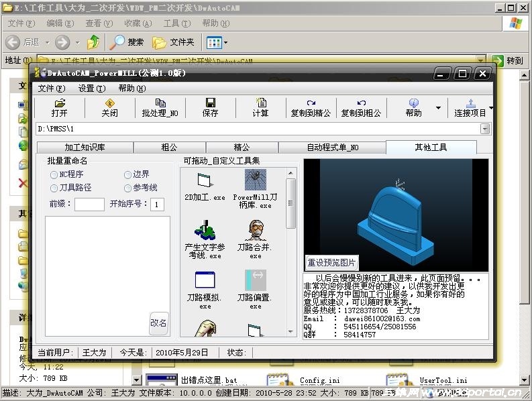Image resolution: width=532 pixels, height=401 pixels.
Task: Click the Explorer Back (后退) arrow icon
Action: click(x=13, y=42)
